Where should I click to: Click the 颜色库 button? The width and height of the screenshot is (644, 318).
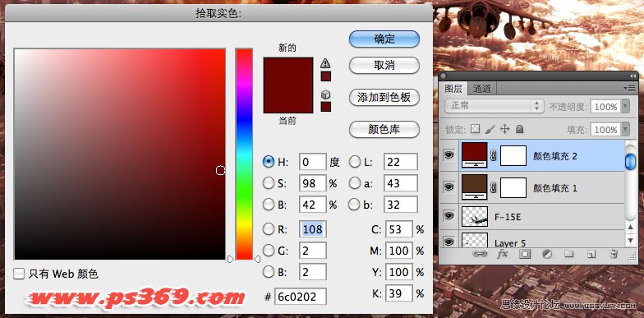click(384, 130)
